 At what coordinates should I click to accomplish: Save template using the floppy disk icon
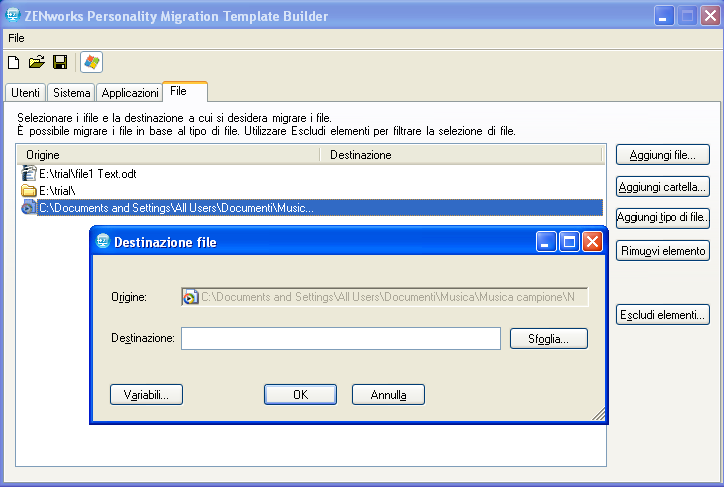(60, 62)
